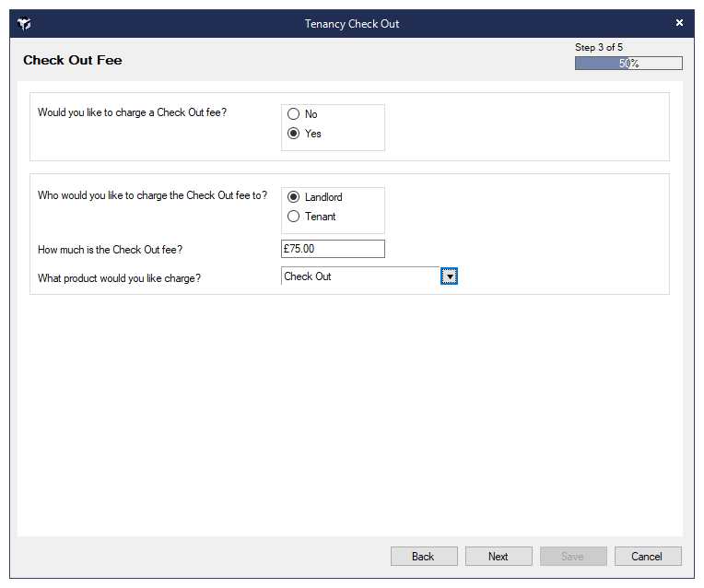Click the app logo in the title bar

(25, 24)
